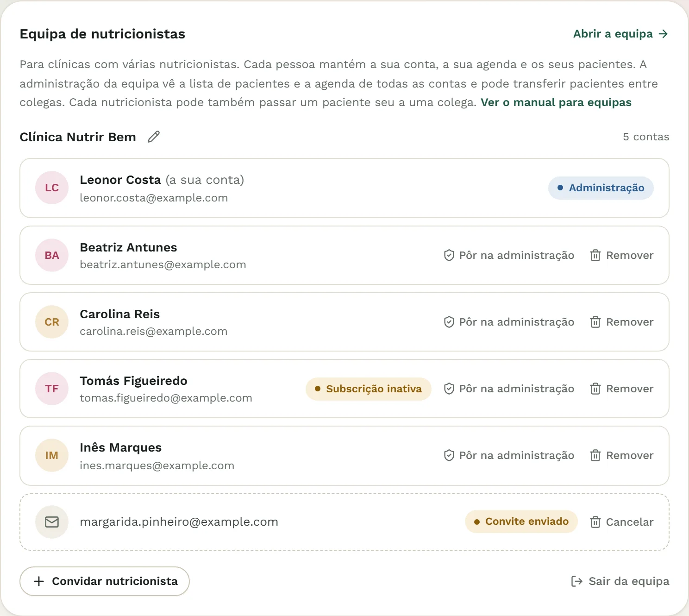Click the CR avatar of Carolina Reis

52,322
